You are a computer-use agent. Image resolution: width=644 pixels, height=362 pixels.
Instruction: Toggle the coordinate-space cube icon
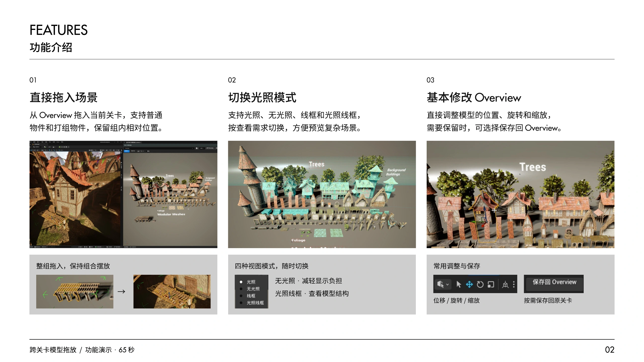click(x=505, y=285)
